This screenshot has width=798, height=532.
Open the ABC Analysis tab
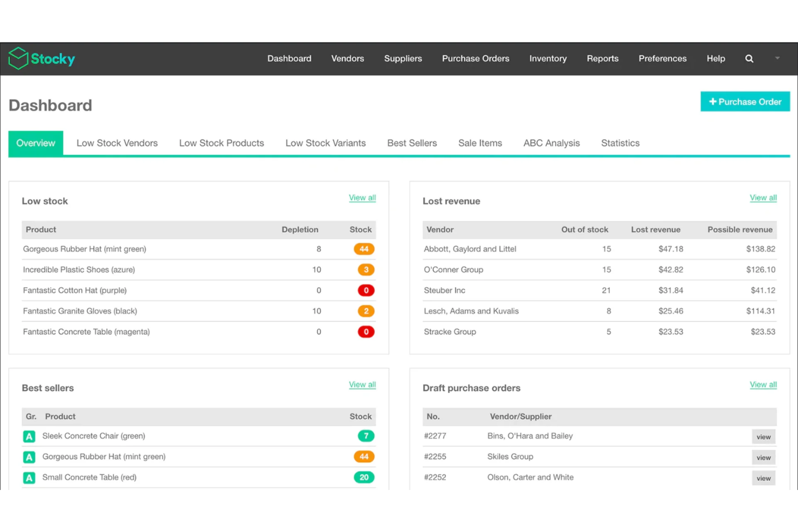pyautogui.click(x=551, y=143)
